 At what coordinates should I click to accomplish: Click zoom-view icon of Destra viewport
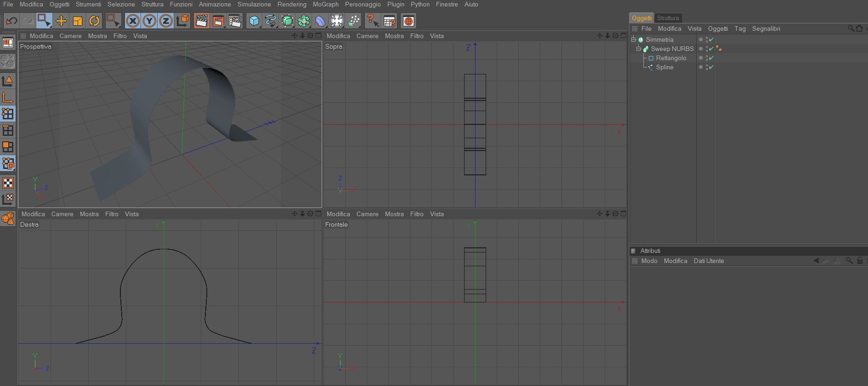point(302,213)
